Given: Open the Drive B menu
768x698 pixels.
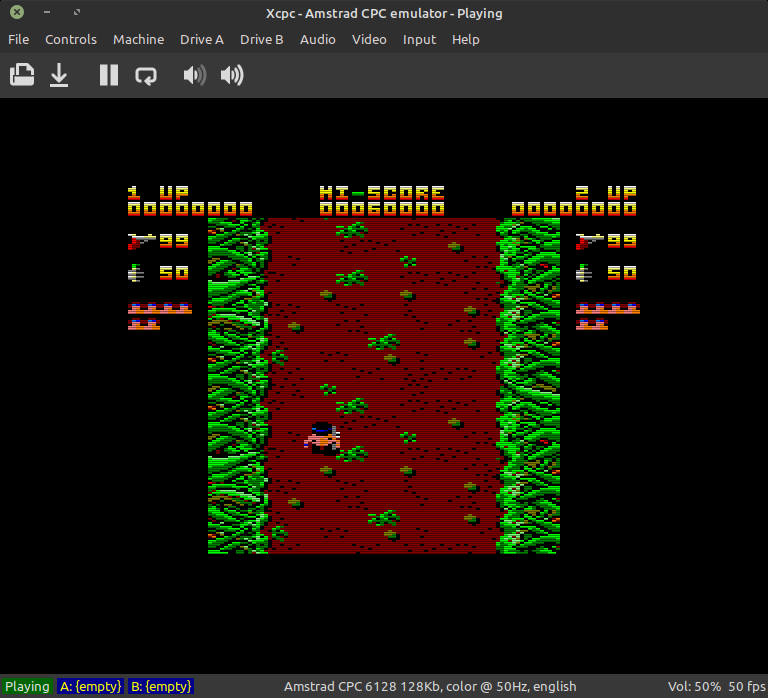Looking at the screenshot, I should [x=262, y=40].
